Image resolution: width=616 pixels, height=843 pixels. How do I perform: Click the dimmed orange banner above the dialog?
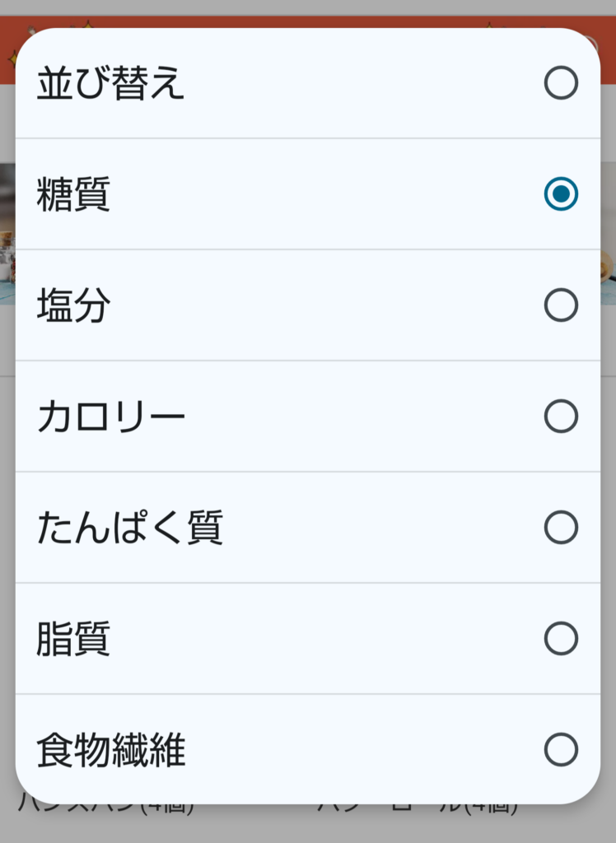[x=308, y=22]
